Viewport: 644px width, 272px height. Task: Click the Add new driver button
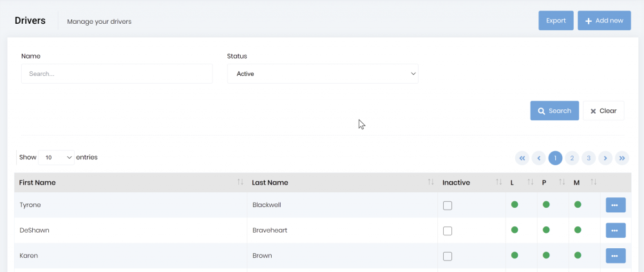pos(603,21)
